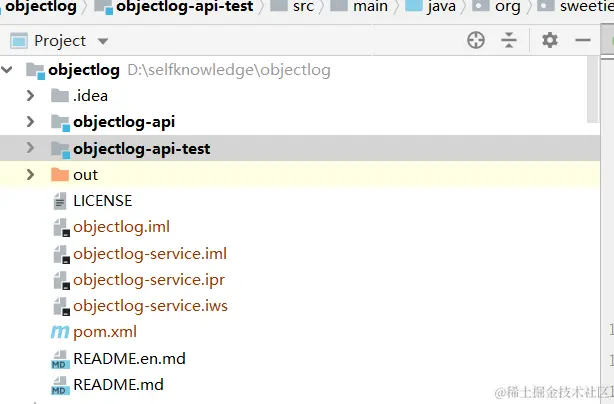Click the collapse all icon in Project toolbar

pyautogui.click(x=510, y=40)
